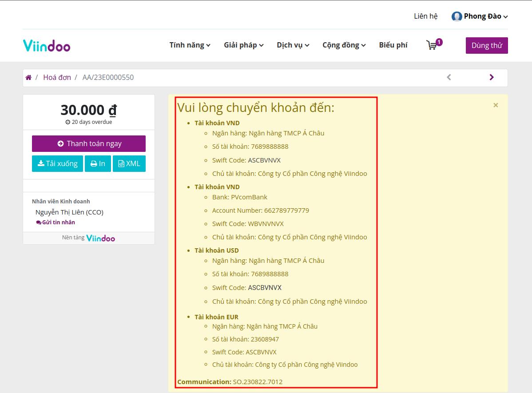532x393 pixels.
Task: Open the Liên hệ link
Action: pos(426,16)
